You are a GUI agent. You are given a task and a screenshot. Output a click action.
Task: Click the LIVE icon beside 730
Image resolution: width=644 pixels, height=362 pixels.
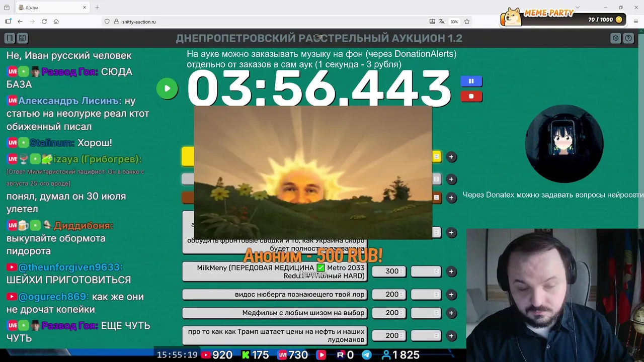coord(283,355)
